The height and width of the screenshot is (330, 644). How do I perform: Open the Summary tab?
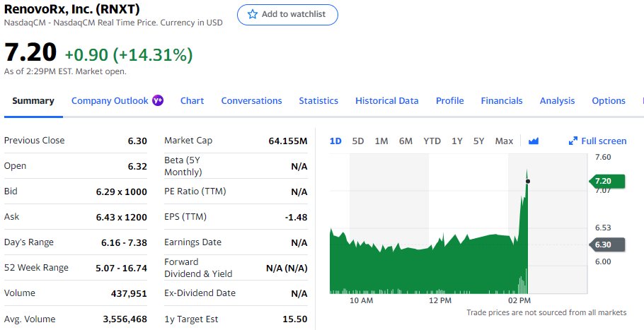[33, 101]
